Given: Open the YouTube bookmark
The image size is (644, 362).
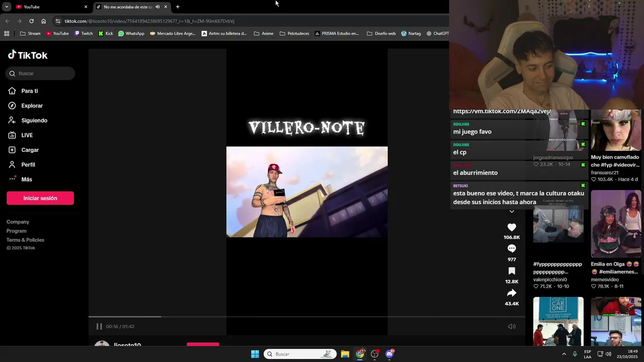Looking at the screenshot, I should tap(57, 34).
